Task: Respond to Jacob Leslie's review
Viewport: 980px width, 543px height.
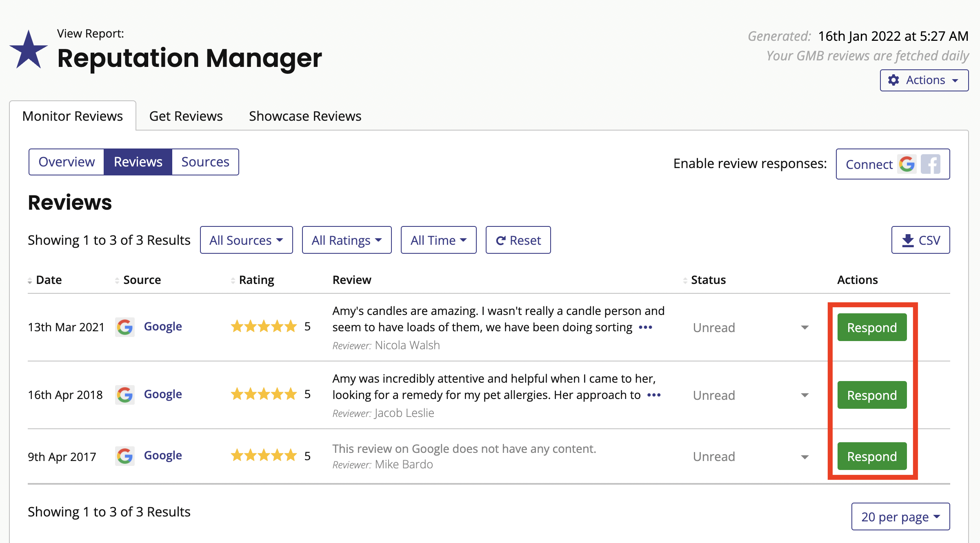Action: click(x=872, y=395)
